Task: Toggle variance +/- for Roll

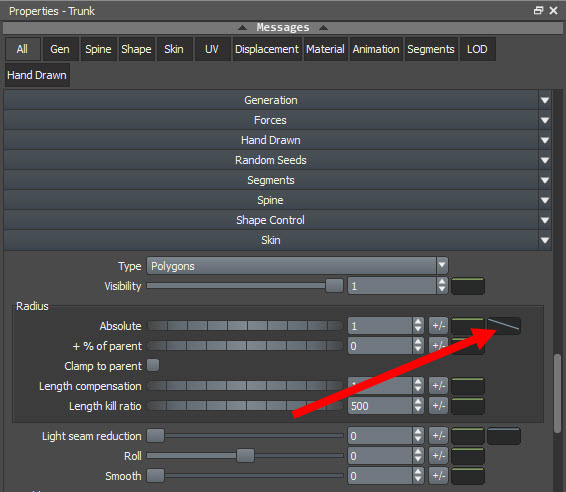Action: tap(438, 456)
